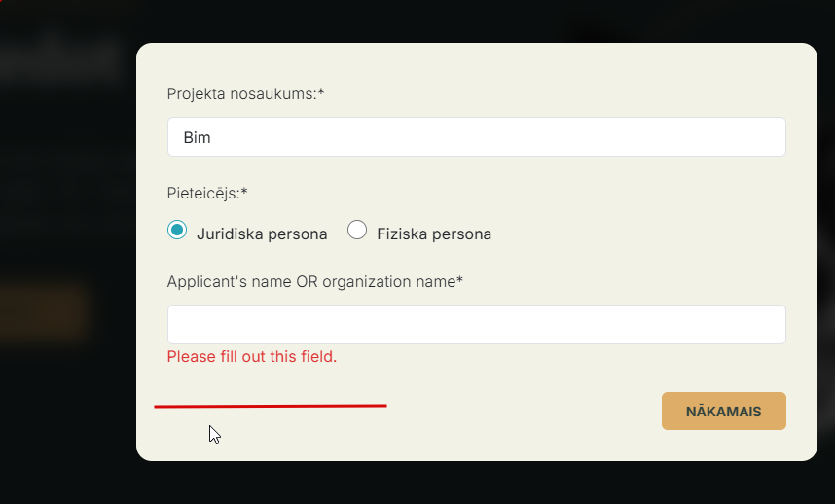
Task: Click the "Bim" text in the project field
Action: pos(198,138)
